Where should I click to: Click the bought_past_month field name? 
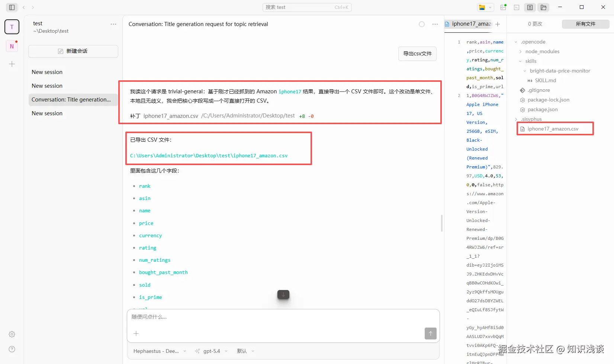[163, 273]
